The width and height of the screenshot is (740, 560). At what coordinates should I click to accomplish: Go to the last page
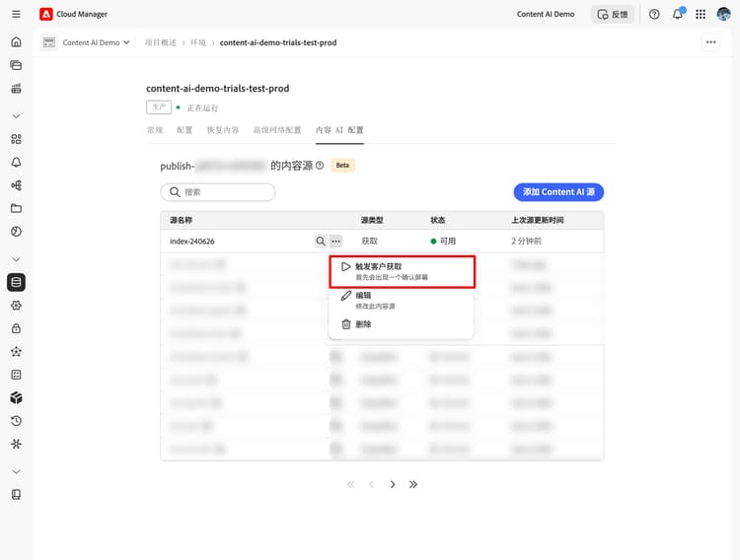pos(413,484)
